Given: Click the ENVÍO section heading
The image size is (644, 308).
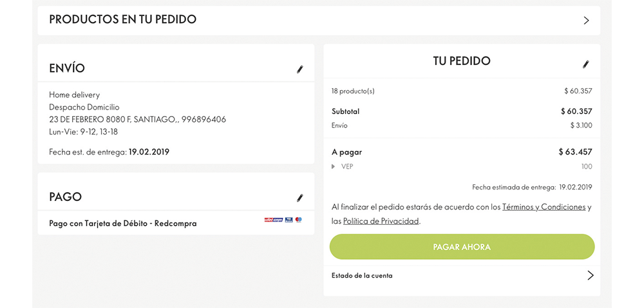Looking at the screenshot, I should tap(67, 68).
